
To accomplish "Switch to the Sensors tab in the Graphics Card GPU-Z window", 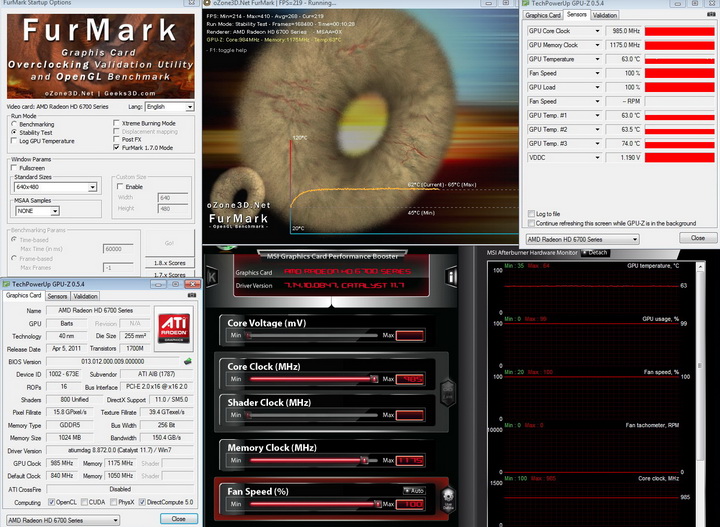I will click(x=57, y=297).
